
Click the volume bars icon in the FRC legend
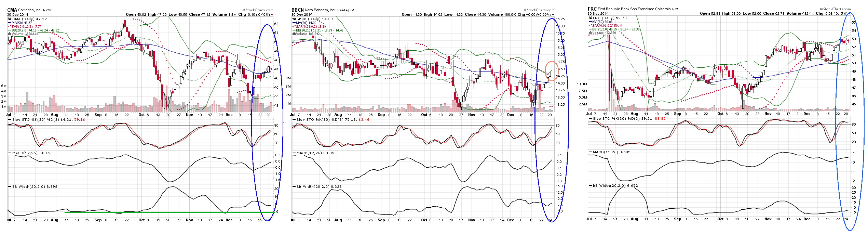click(x=590, y=33)
